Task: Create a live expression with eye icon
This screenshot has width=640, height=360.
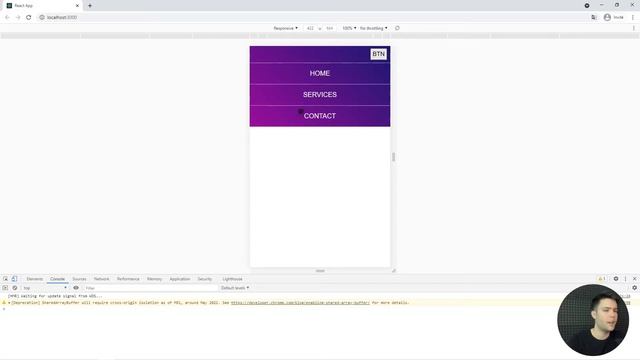Action: (x=76, y=288)
